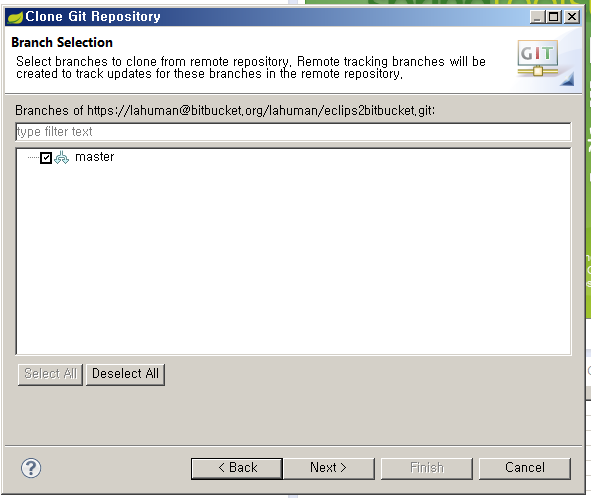Focus the type filter text field
Viewport: 591px width, 498px height.
tap(293, 132)
